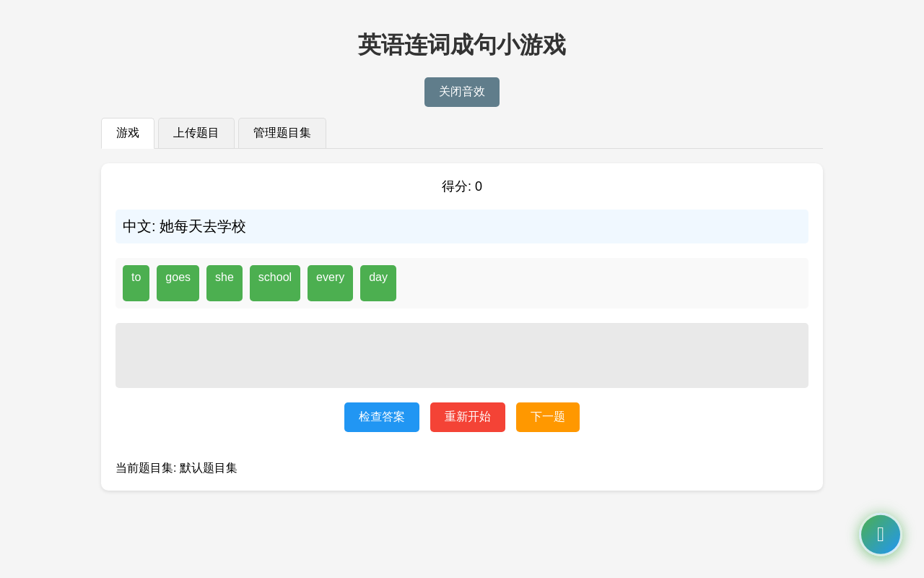Select the word tile 'to'
924x578 pixels.
(136, 282)
